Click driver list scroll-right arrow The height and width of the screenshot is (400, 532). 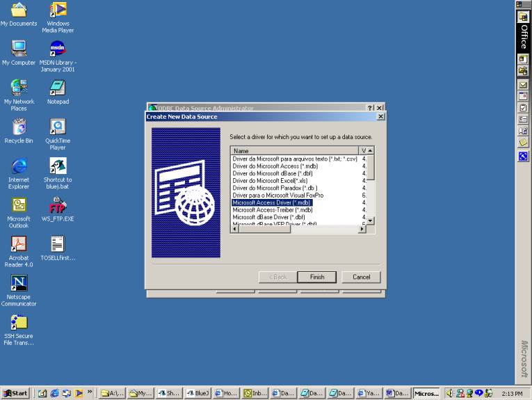click(x=362, y=229)
